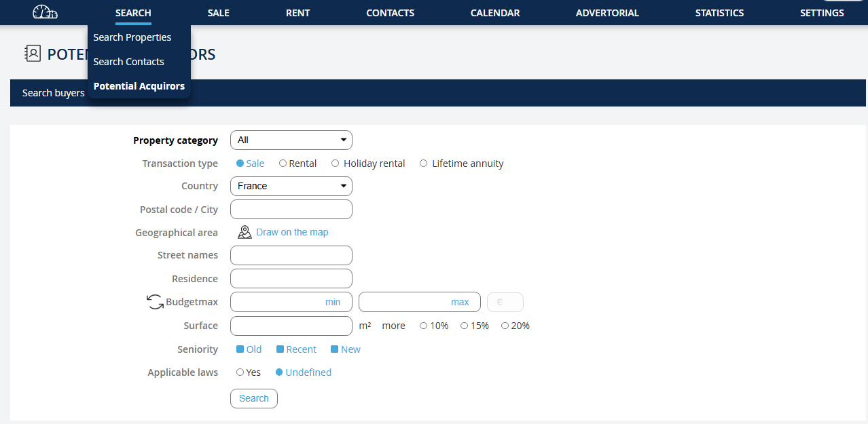
Task: Open the Statistics menu
Action: (x=719, y=13)
